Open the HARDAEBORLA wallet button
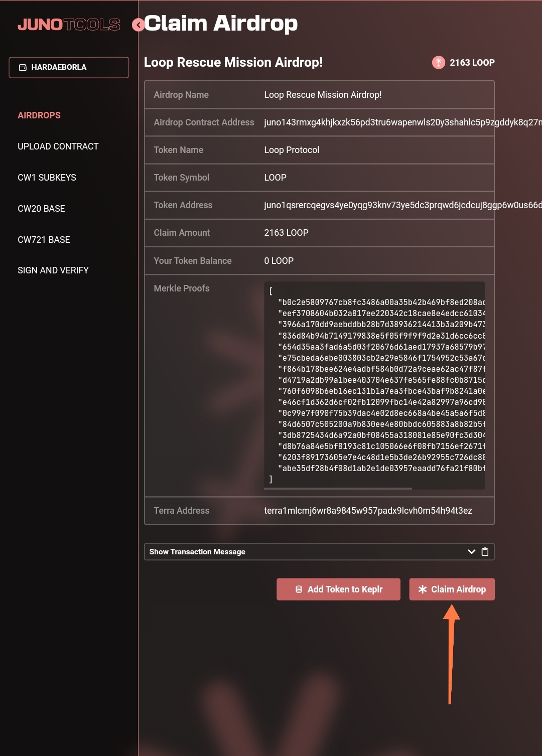Viewport: 542px width, 756px height. [69, 67]
